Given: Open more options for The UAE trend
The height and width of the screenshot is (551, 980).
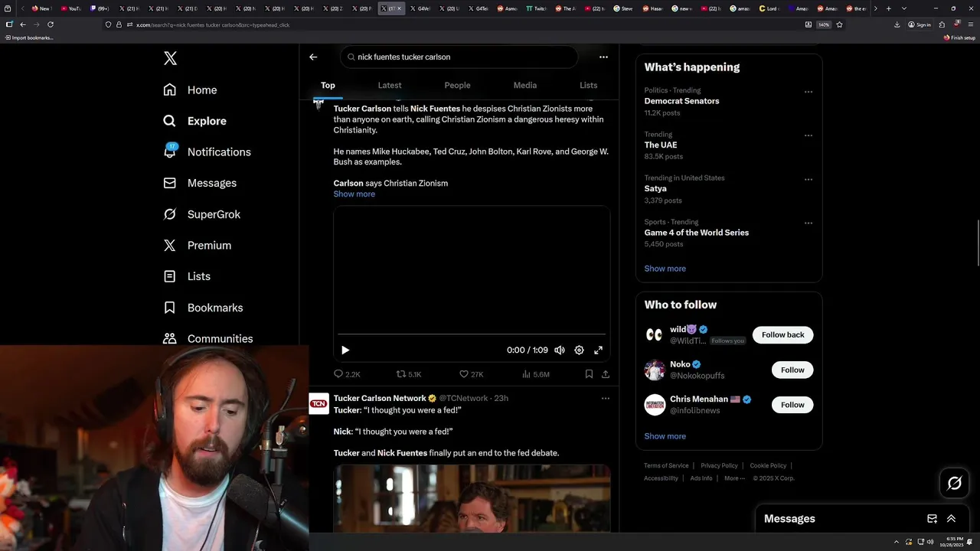Looking at the screenshot, I should (x=808, y=135).
